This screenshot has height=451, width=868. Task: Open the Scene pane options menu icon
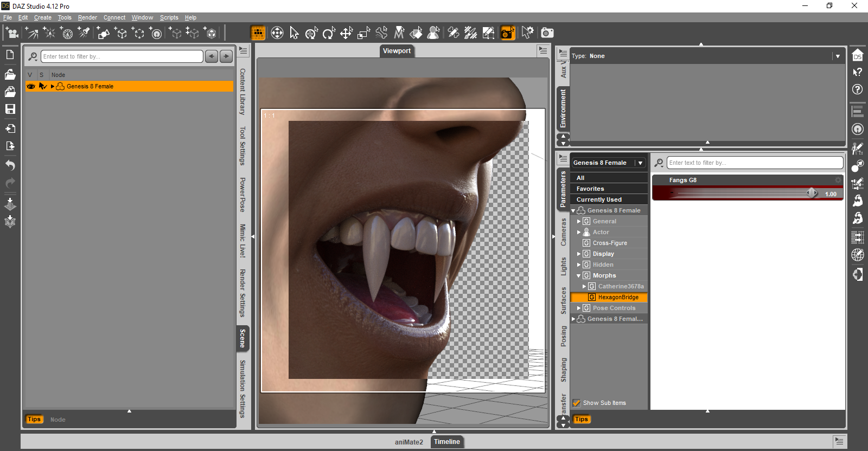pyautogui.click(x=244, y=51)
